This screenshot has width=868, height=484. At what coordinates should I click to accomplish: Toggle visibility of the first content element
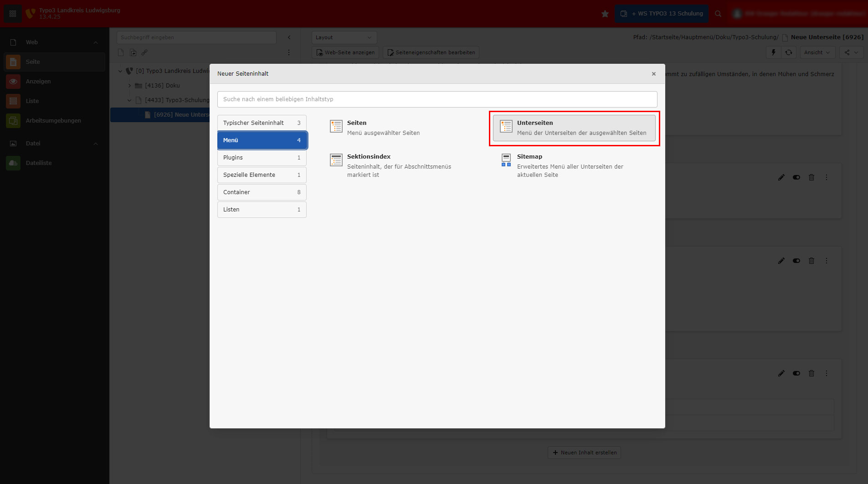796,177
